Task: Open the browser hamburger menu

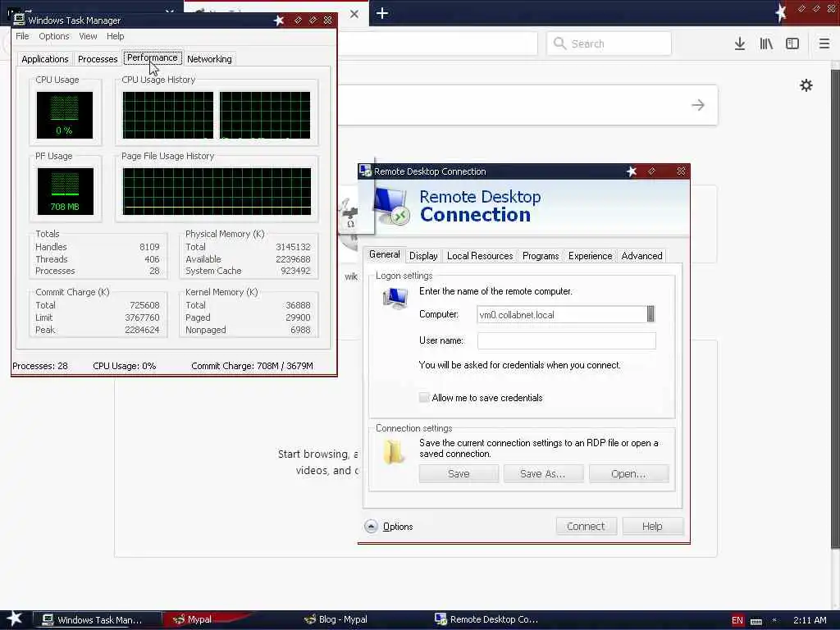Action: click(824, 44)
